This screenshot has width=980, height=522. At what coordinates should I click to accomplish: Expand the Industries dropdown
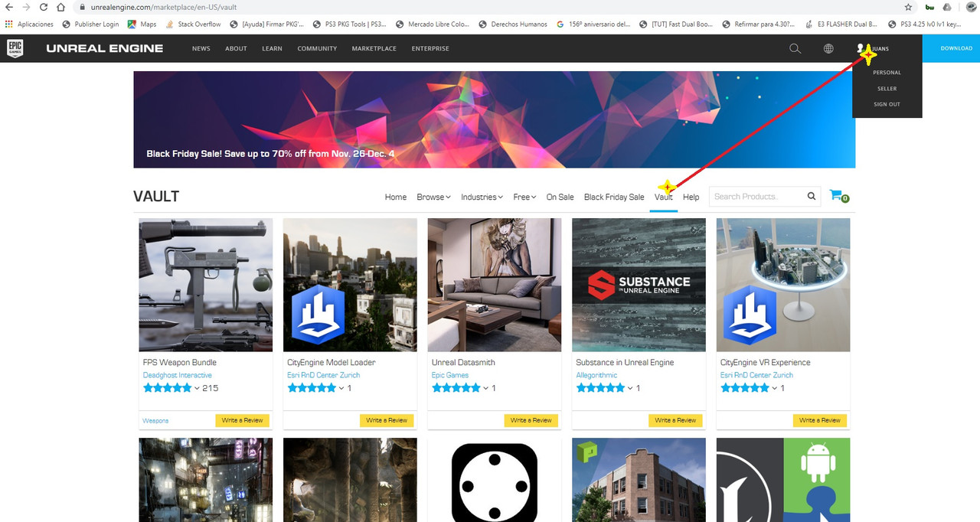point(482,197)
